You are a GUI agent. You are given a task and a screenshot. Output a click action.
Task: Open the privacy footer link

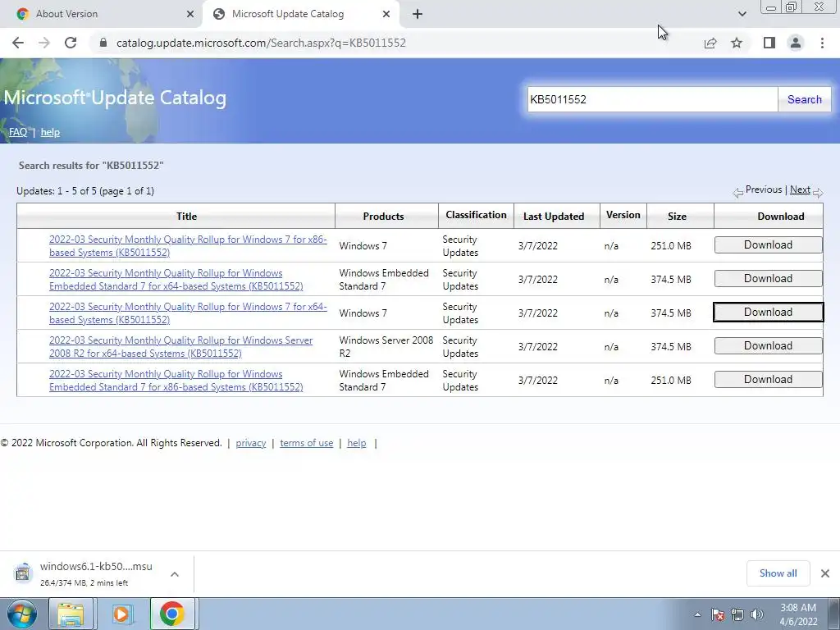[251, 443]
